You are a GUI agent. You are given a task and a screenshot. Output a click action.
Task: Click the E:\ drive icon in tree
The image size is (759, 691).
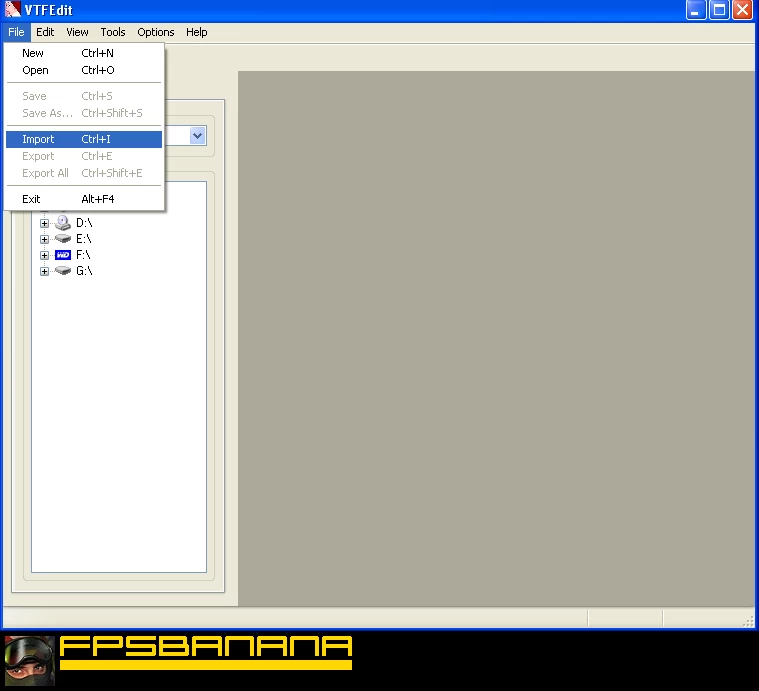pos(63,239)
